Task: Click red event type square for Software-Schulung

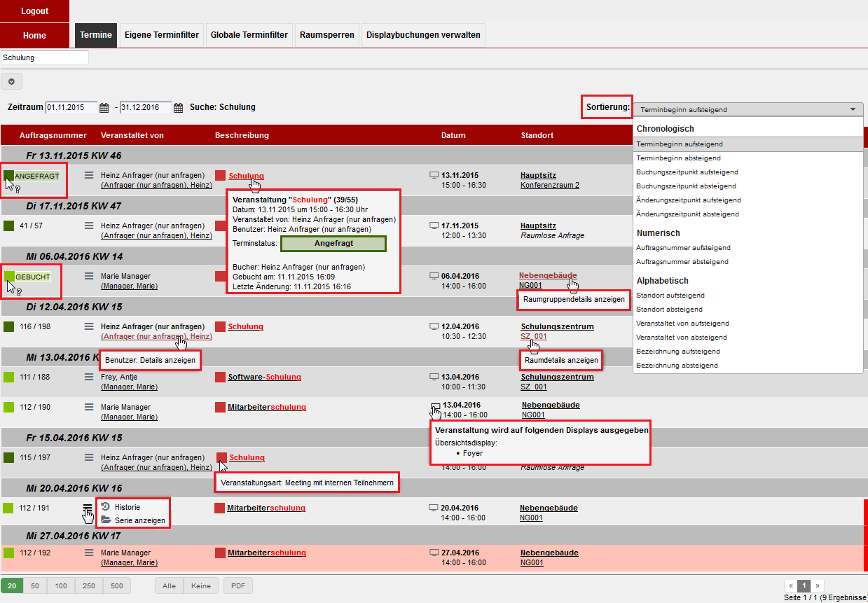Action: (220, 377)
